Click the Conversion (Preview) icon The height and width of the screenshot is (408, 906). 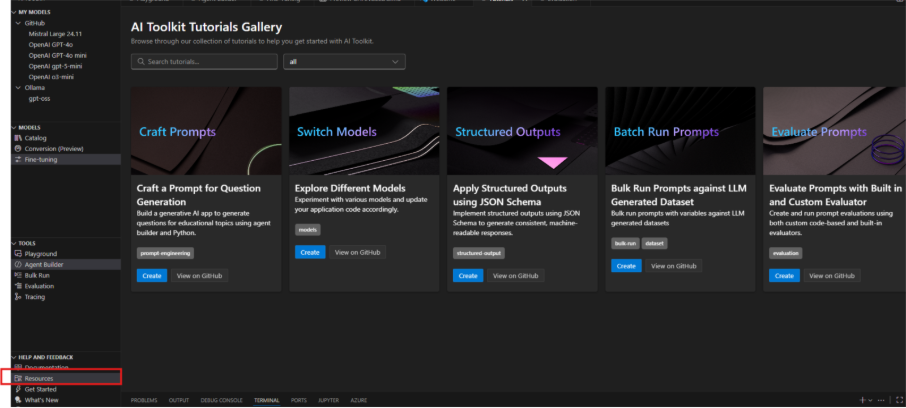[18, 149]
